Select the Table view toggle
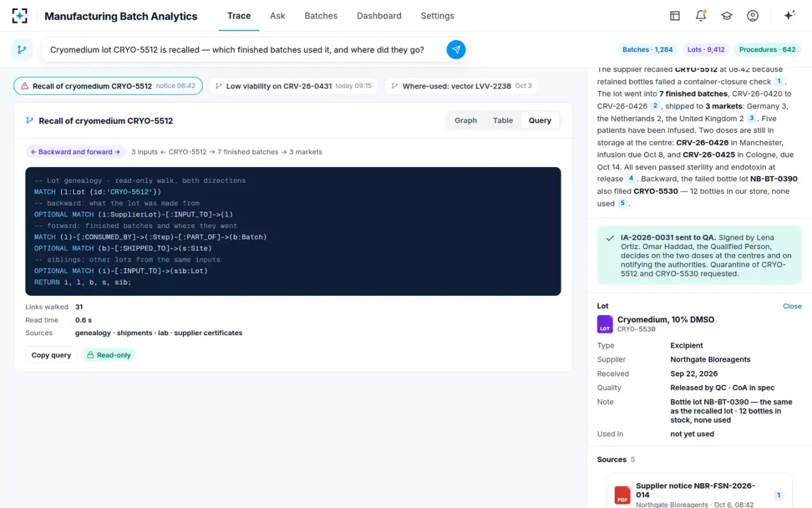The width and height of the screenshot is (812, 508). tap(503, 121)
